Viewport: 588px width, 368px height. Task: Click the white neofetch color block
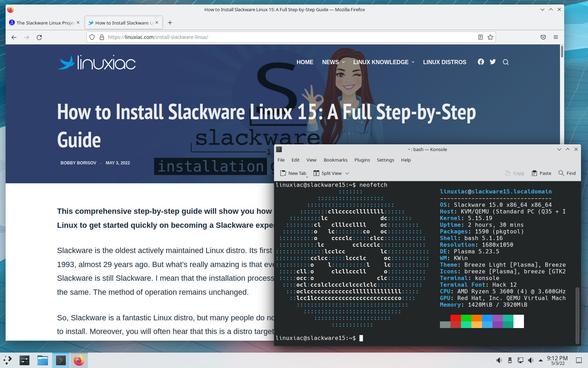(519, 321)
